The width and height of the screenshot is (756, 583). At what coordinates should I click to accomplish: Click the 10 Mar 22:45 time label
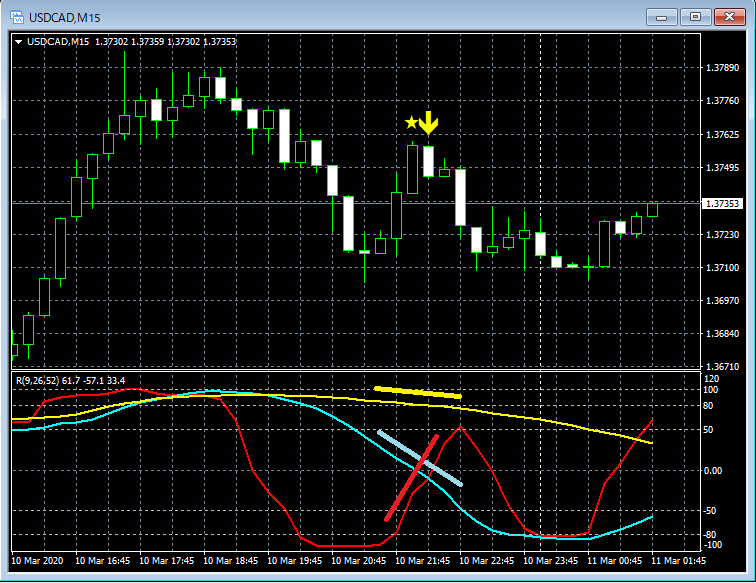tap(486, 561)
